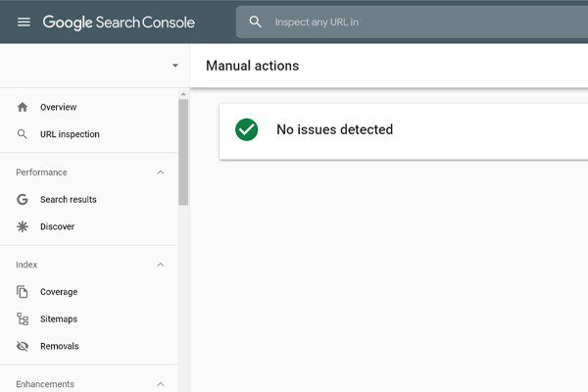Click the Manual actions page title
The height and width of the screenshot is (392, 588).
pos(253,66)
